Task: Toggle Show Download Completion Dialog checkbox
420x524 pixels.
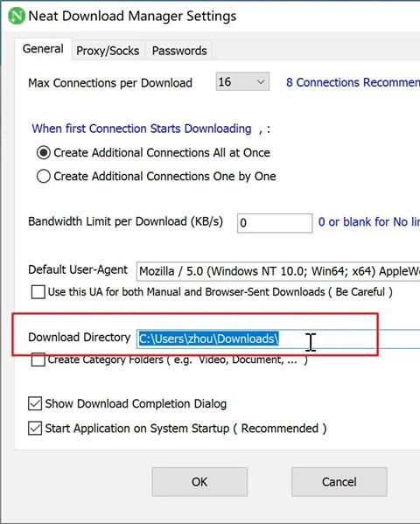Action: coord(35,403)
